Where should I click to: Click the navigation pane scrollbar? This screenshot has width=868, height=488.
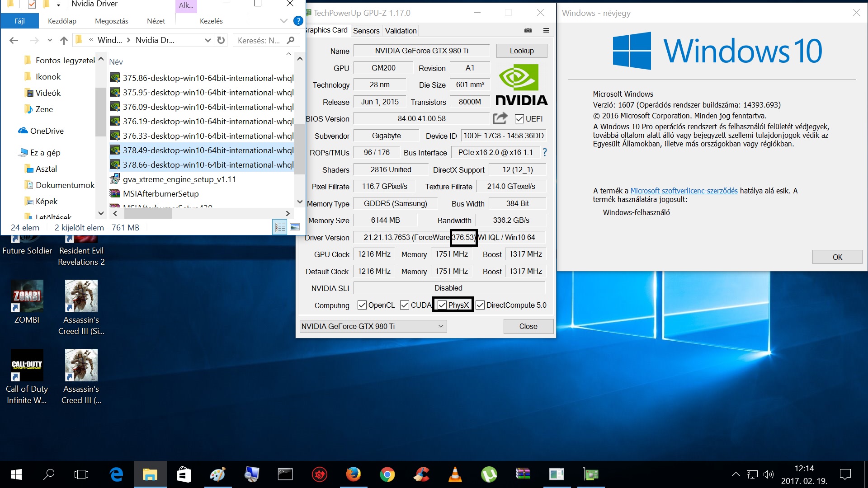pos(101,112)
